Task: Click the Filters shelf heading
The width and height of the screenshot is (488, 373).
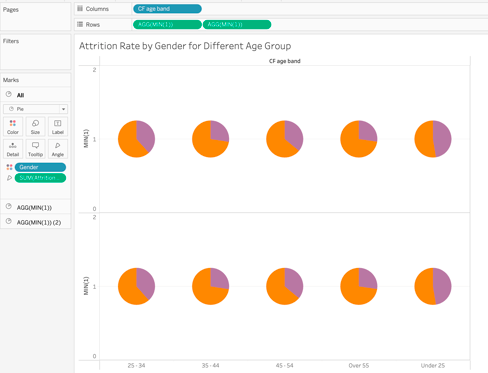Action: tap(11, 41)
